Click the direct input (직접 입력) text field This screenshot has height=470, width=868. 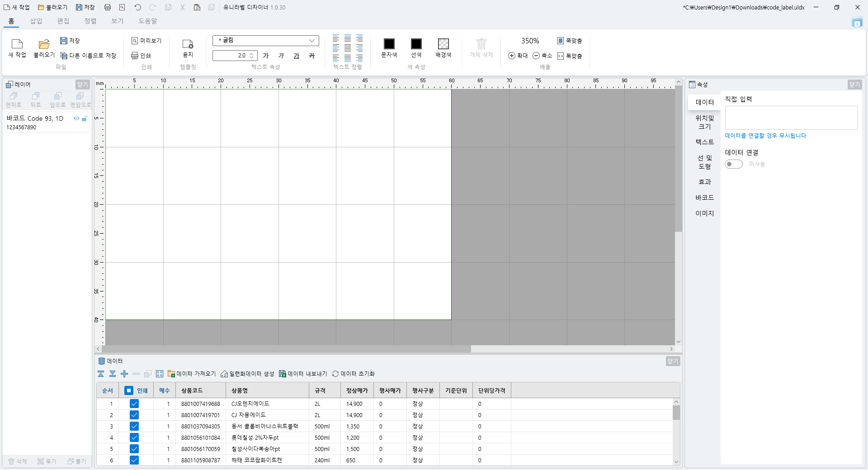point(791,117)
